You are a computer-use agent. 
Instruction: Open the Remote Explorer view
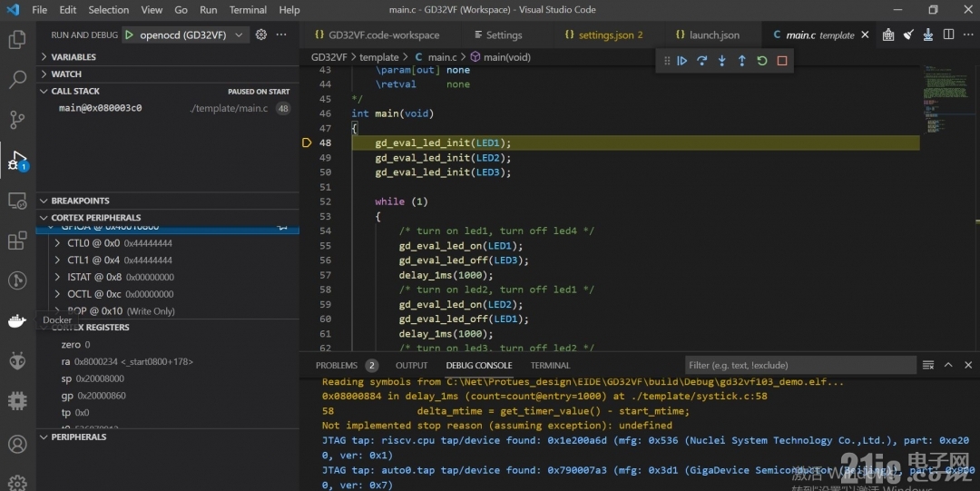pyautogui.click(x=17, y=201)
